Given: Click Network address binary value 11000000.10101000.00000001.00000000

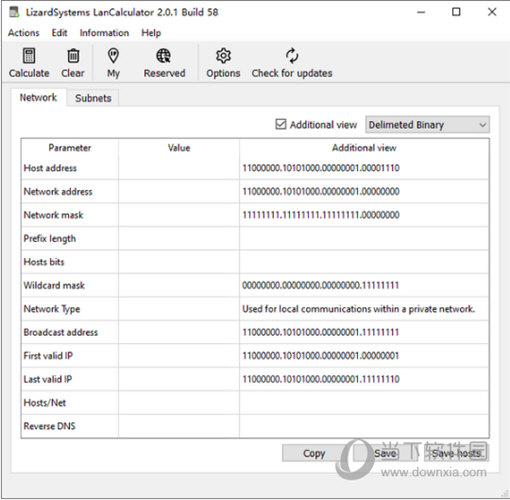Looking at the screenshot, I should coord(321,191).
